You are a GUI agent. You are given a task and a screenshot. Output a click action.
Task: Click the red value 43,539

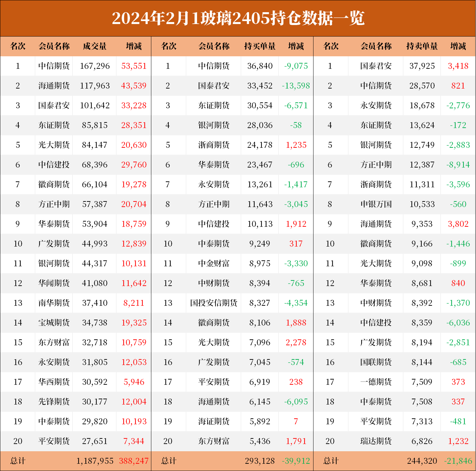pos(134,86)
